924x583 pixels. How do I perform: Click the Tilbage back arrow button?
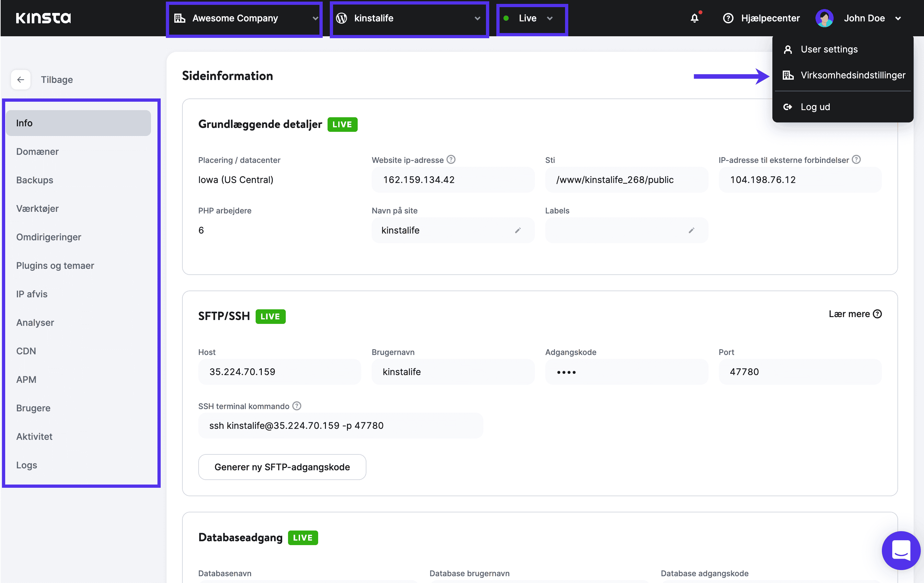[x=20, y=80]
